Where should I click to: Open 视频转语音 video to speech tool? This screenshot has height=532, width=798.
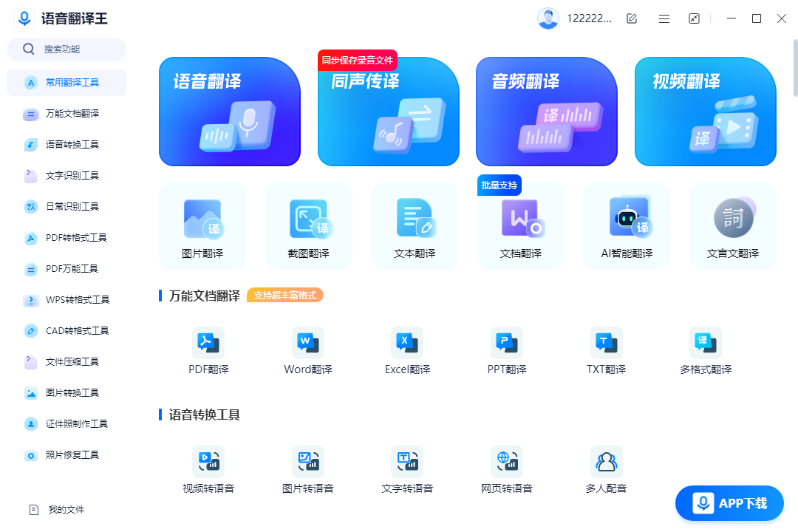208,468
